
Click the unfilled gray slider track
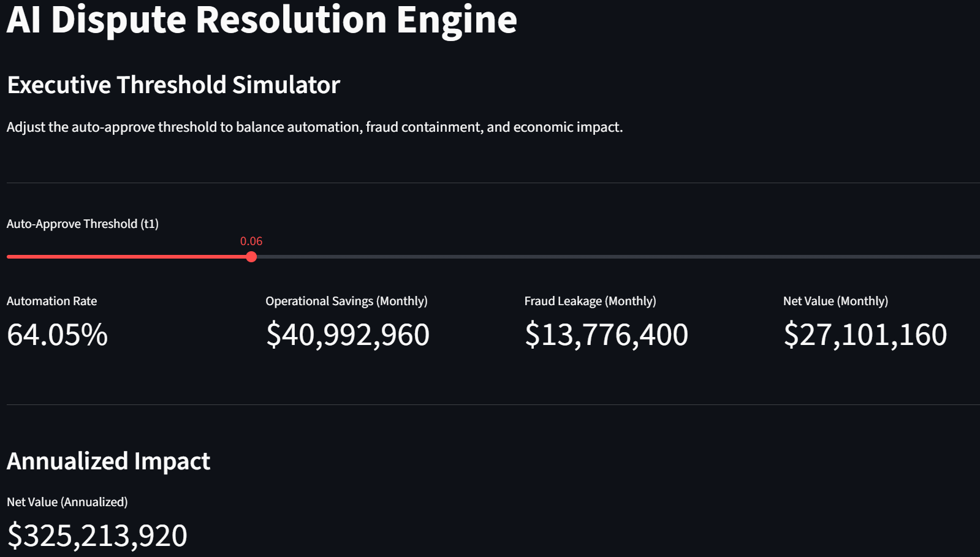tap(613, 257)
